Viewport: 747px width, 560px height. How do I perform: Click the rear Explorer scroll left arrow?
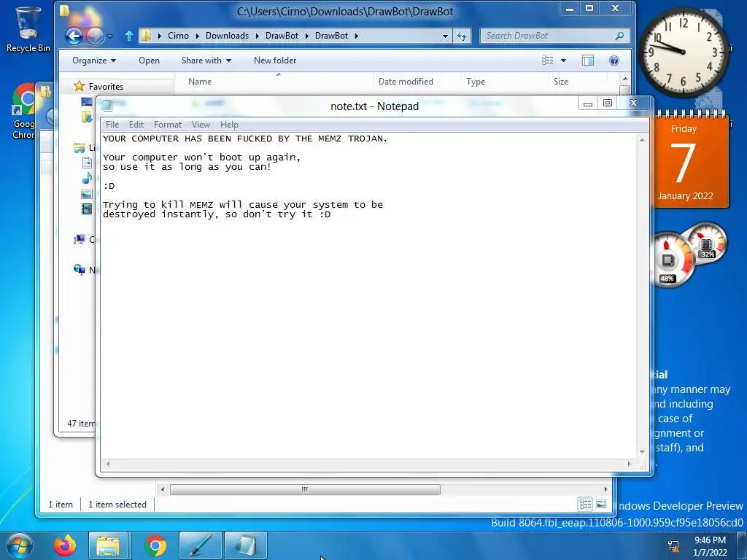[163, 489]
